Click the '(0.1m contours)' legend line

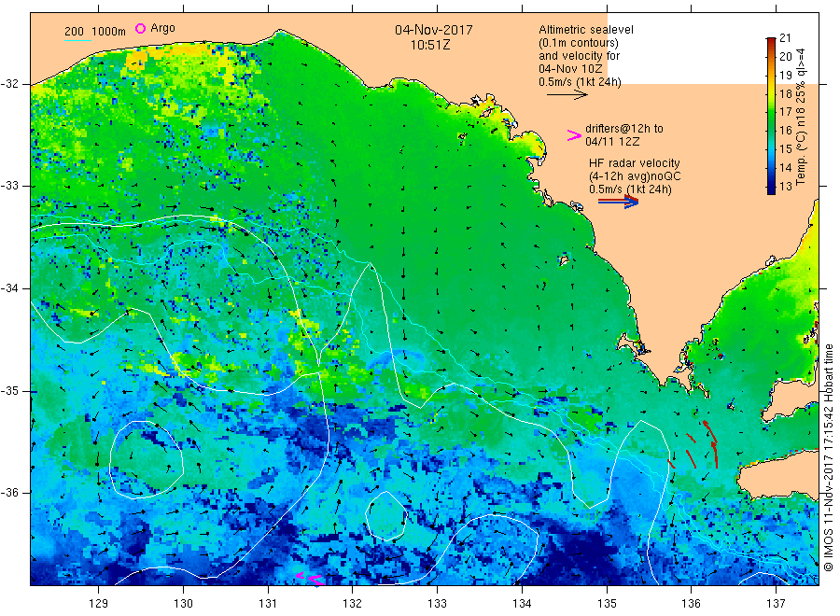579,43
